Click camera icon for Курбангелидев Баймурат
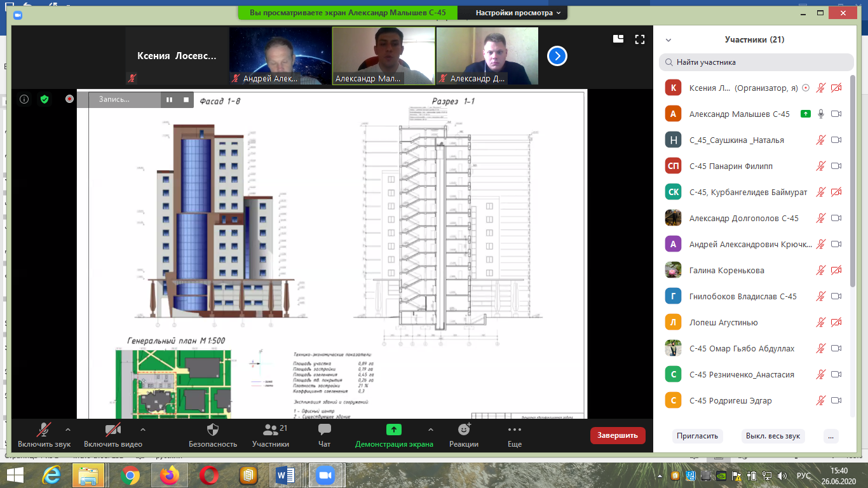 836,192
